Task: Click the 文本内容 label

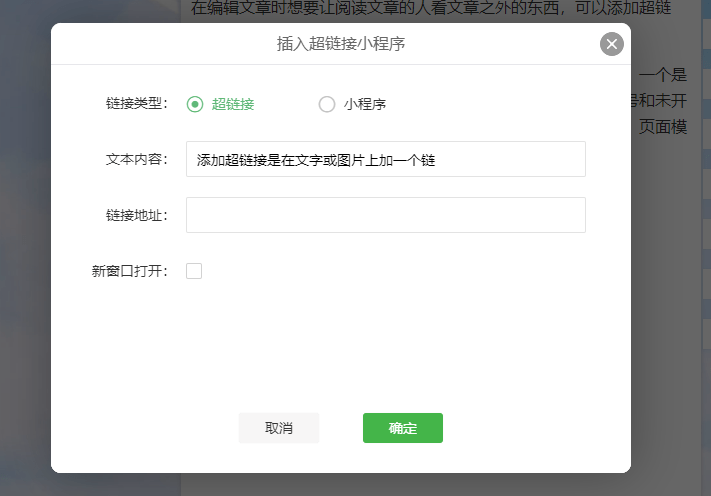Action: (137, 159)
